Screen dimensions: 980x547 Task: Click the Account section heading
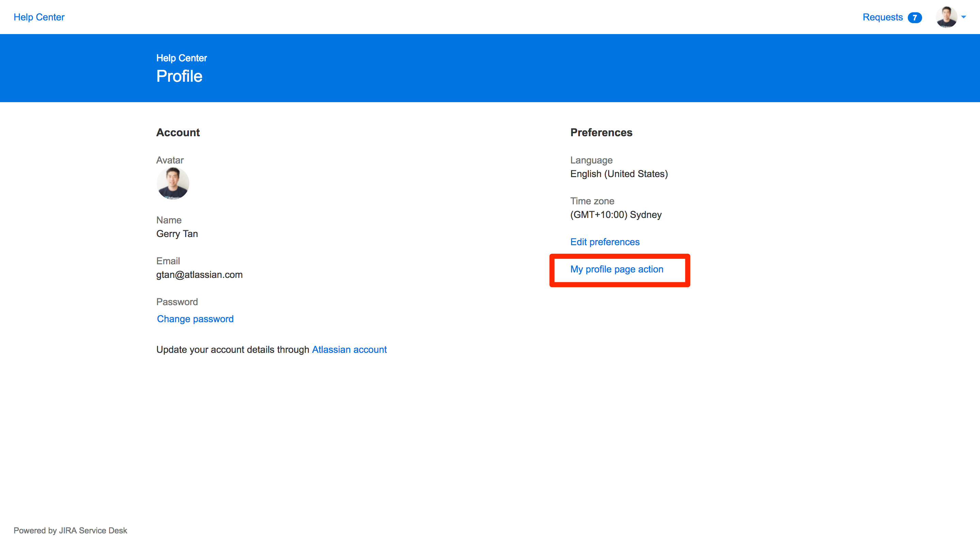[178, 132]
